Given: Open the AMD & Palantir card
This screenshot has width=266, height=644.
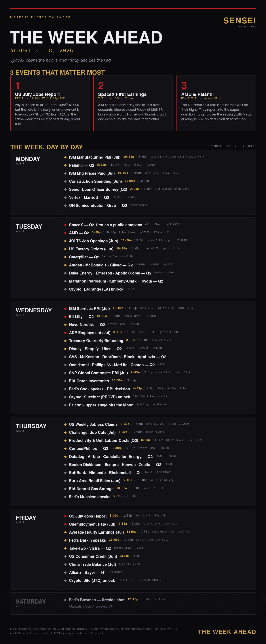Looking at the screenshot, I should [216, 103].
